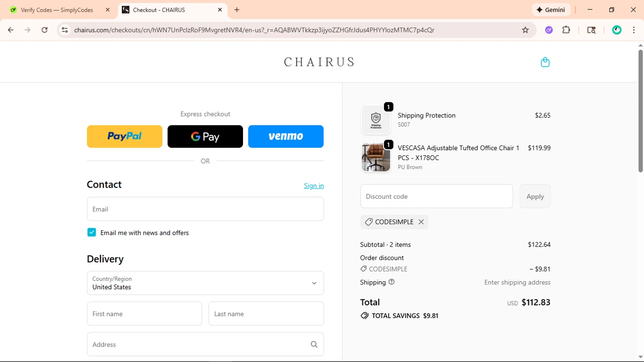This screenshot has height=362, width=644.
Task: Open the browser profile avatar
Action: coord(617,30)
